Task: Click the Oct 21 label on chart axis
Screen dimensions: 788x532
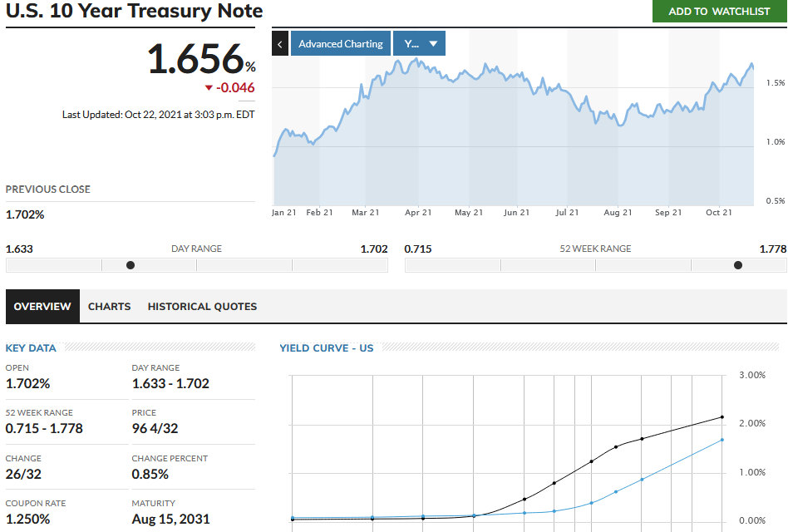Action: [719, 213]
